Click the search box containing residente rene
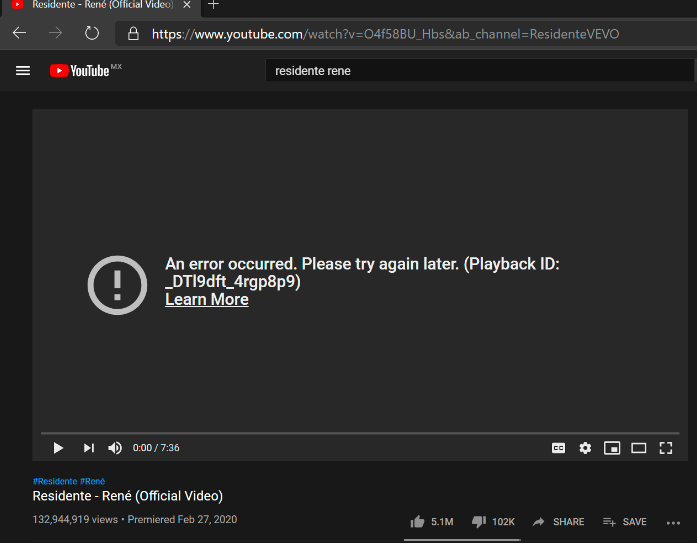 click(x=480, y=71)
